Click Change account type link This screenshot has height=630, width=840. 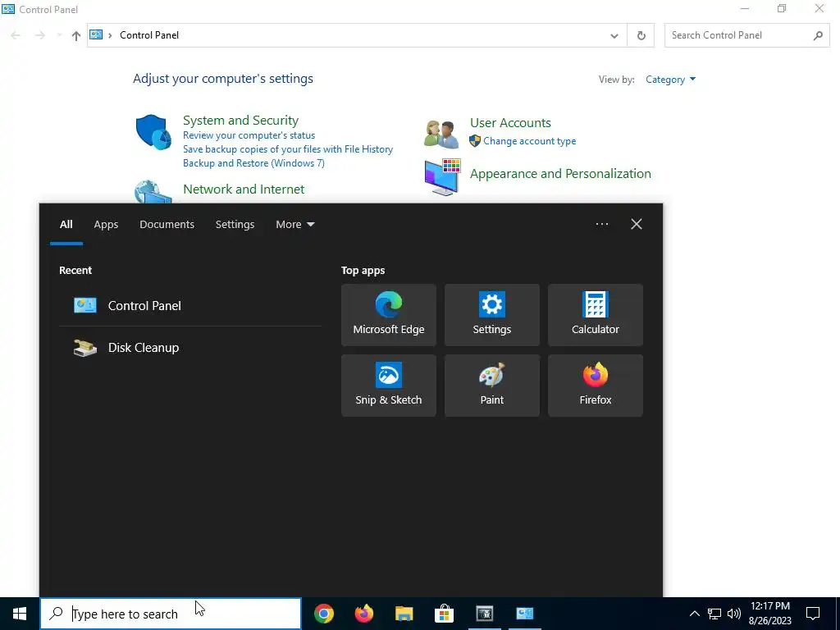coord(529,141)
